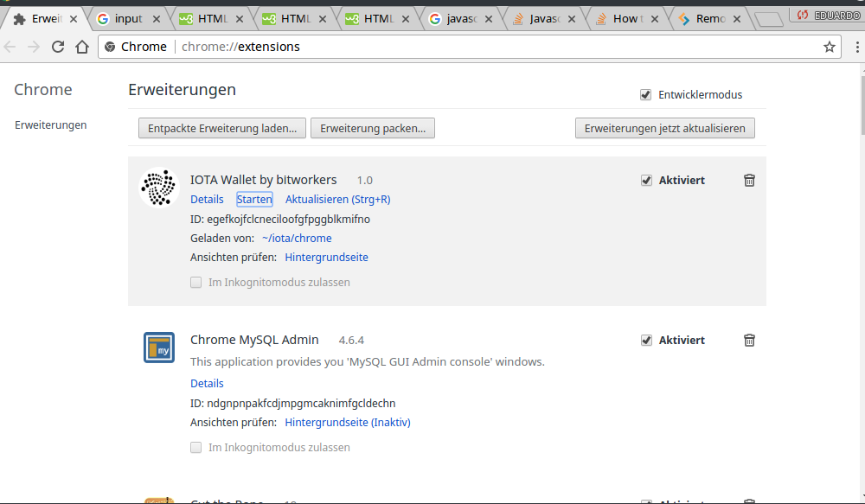Viewport: 865px width, 504px height.
Task: Uncheck Aktiviert for Chrome MySQL Admin
Action: (646, 341)
